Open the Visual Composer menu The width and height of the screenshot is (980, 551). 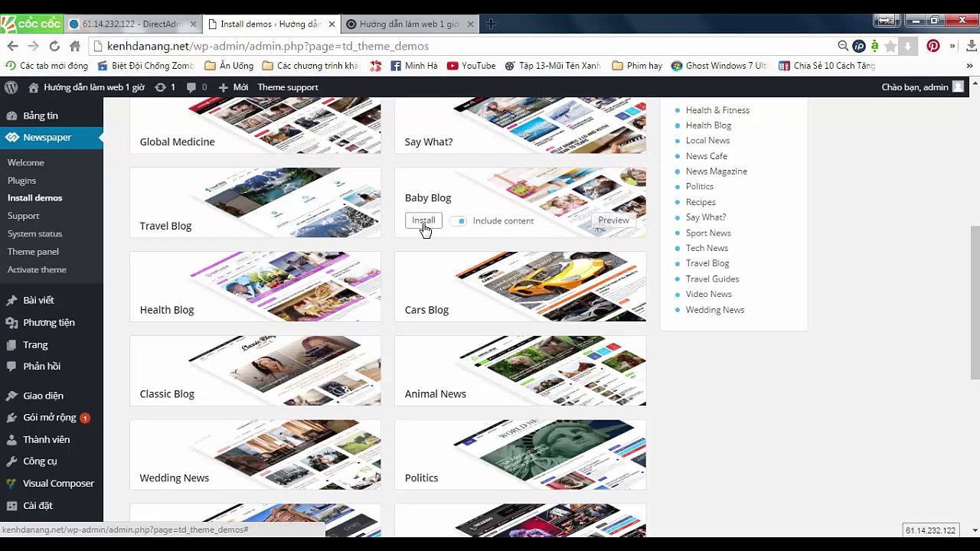click(51, 483)
